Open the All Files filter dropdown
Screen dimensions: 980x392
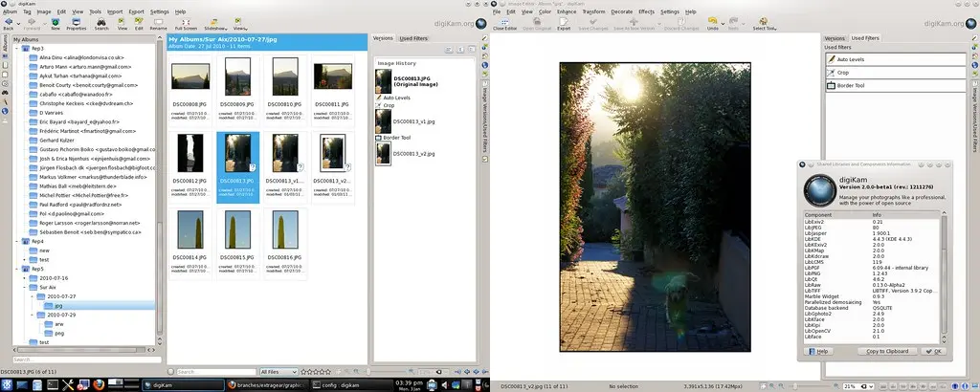coord(278,371)
